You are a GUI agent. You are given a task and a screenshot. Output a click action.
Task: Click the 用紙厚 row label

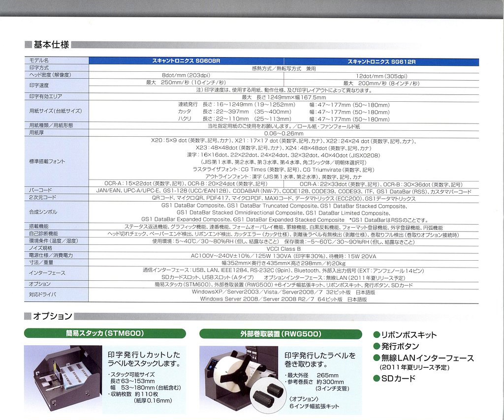[36, 132]
